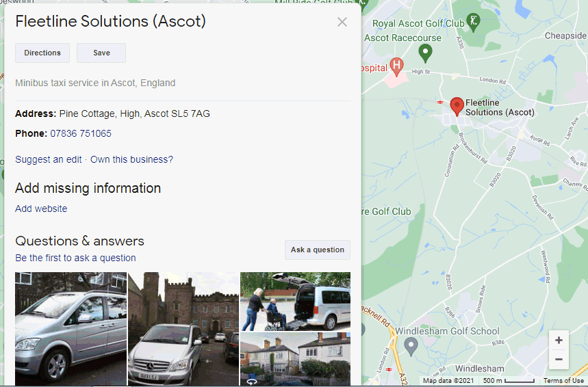Click the Ascot railway station icon

pos(440,102)
